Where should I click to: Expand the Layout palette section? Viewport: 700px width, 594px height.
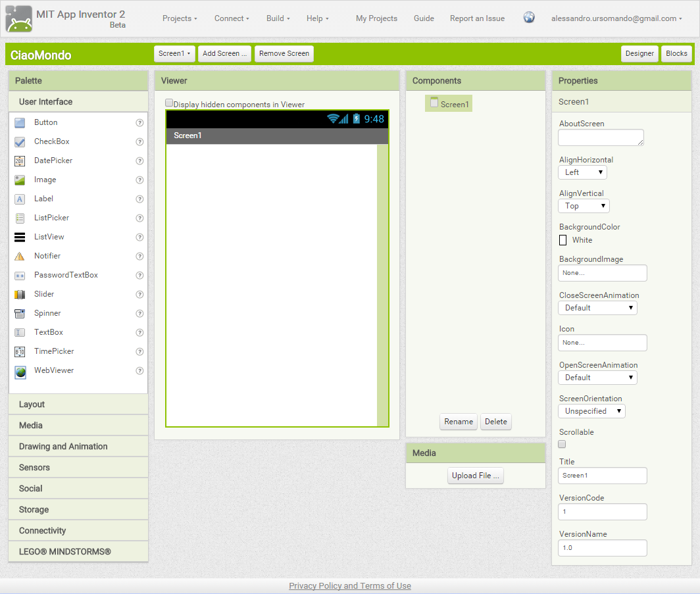[78, 405]
